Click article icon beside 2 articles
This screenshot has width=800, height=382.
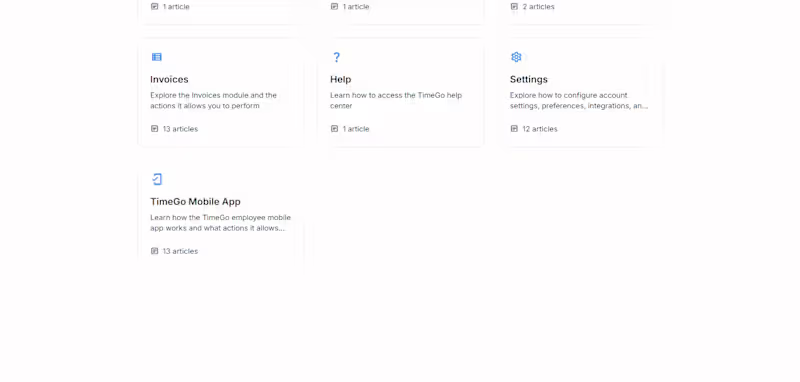tap(514, 7)
